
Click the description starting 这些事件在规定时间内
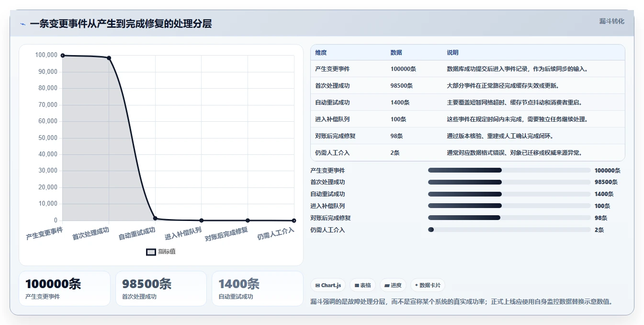[x=518, y=119]
